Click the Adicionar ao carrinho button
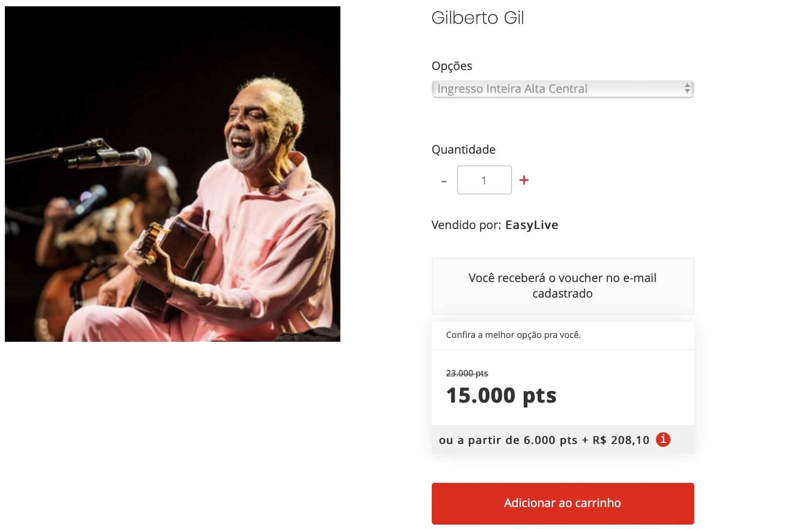 coord(563,503)
